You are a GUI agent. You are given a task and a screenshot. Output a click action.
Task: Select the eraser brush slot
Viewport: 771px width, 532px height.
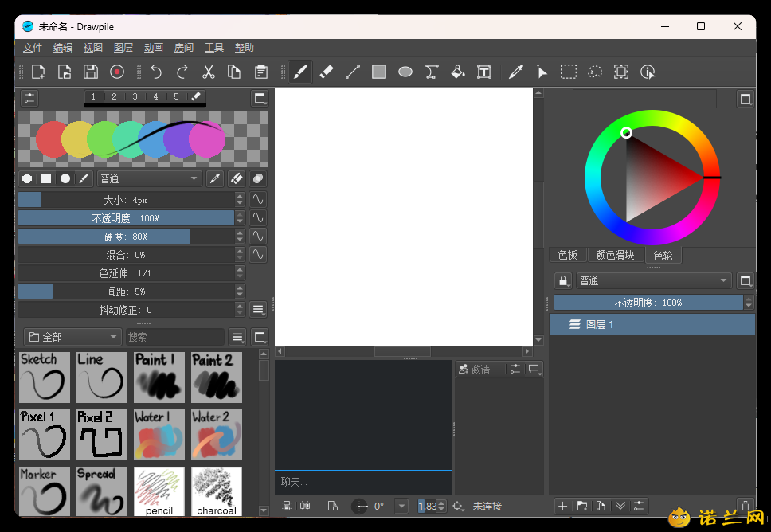tap(196, 96)
